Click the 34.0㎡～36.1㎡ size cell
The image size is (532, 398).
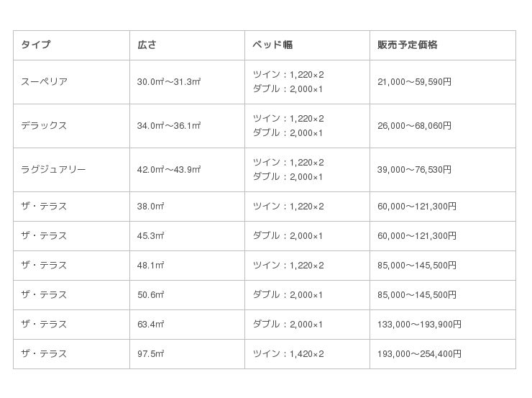[x=169, y=126]
